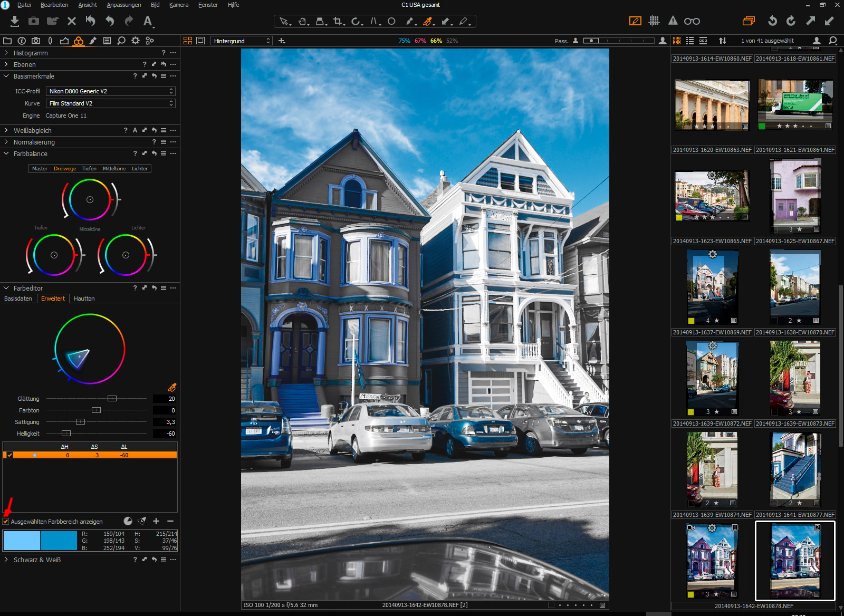Viewport: 844px width, 616px height.
Task: Select the orange color picker eyedropper tool
Action: pos(428,22)
